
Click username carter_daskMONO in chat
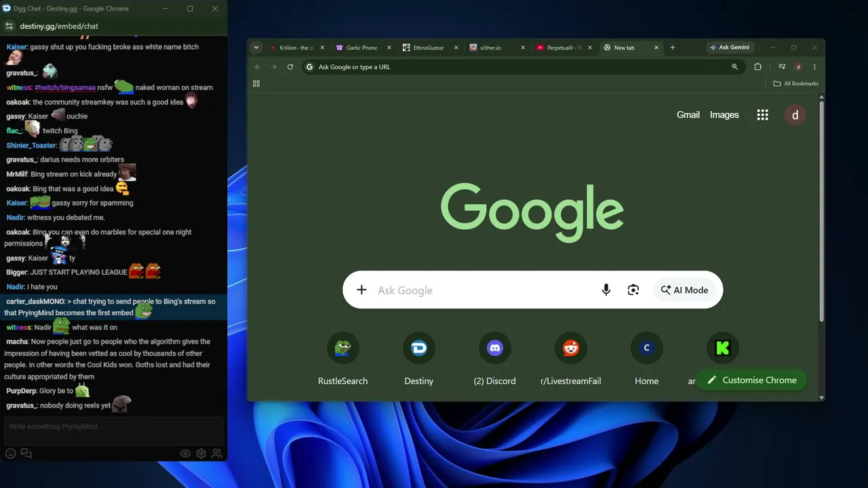[35, 302]
